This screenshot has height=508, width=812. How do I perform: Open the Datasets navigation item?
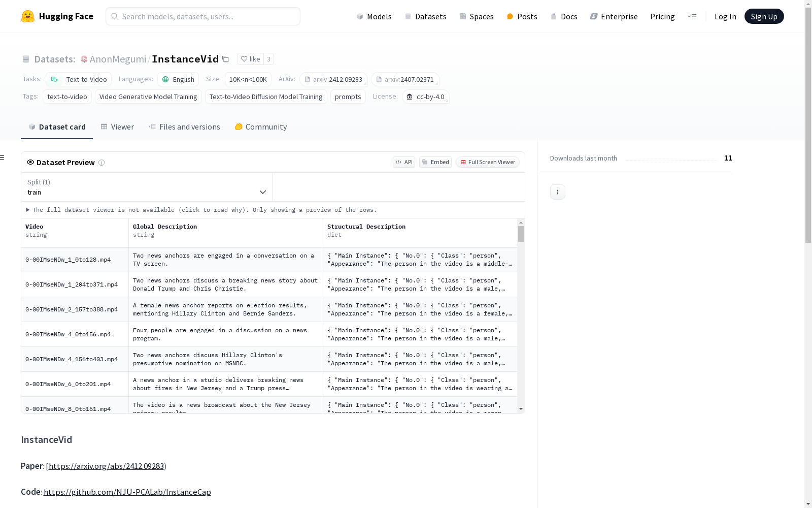tap(425, 16)
